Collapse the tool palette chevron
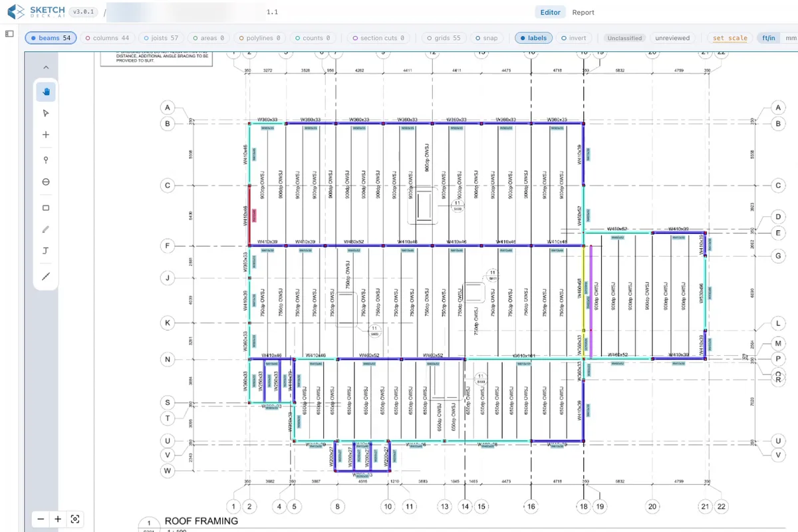 [46, 67]
